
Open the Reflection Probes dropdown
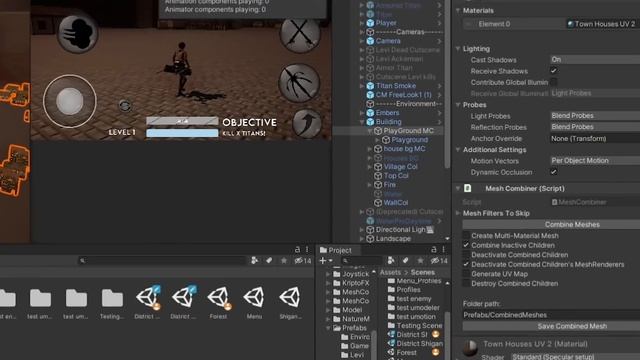(595, 127)
